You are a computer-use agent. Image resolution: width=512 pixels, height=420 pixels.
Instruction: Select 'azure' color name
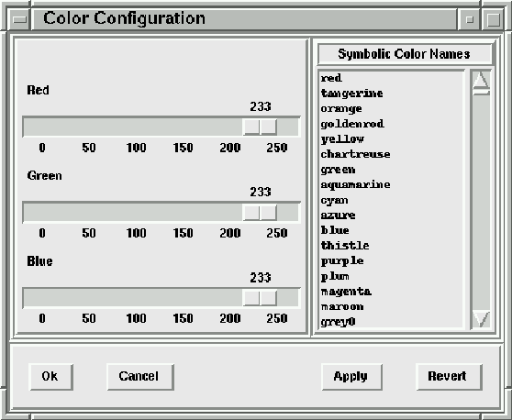tap(391, 216)
